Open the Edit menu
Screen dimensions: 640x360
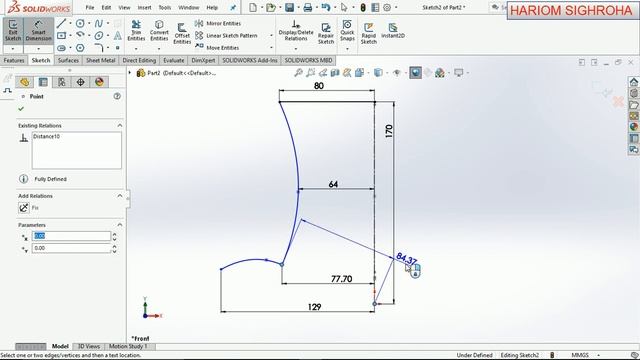coord(106,7)
